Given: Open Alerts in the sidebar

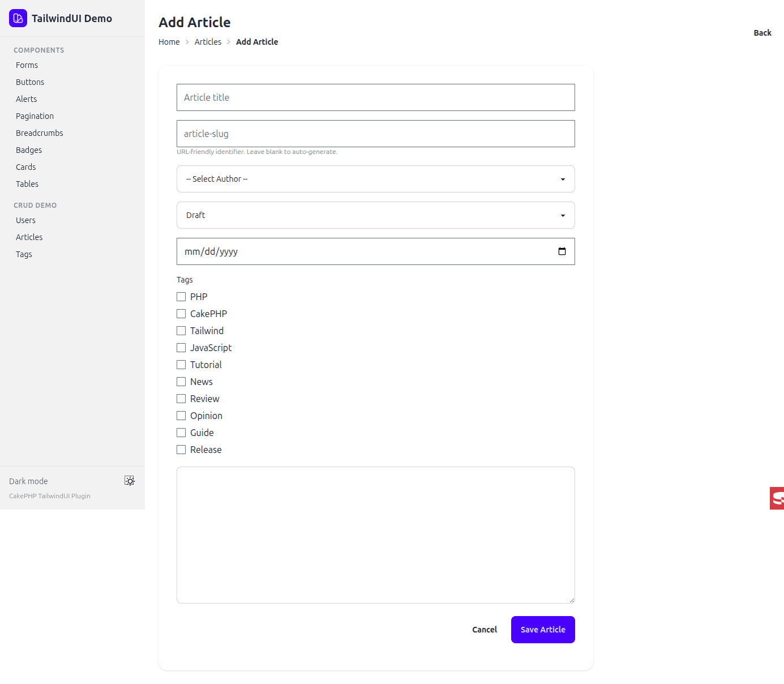Looking at the screenshot, I should [x=27, y=99].
